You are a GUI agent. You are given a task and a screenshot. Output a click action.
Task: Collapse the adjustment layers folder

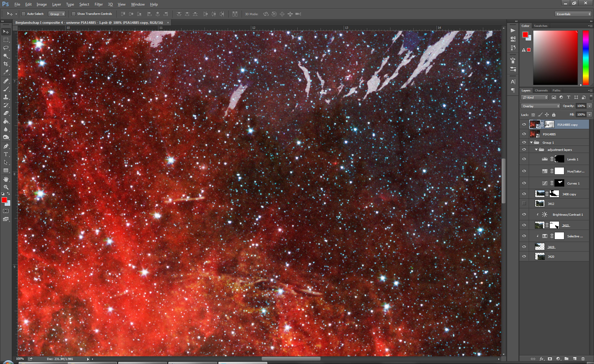click(536, 150)
